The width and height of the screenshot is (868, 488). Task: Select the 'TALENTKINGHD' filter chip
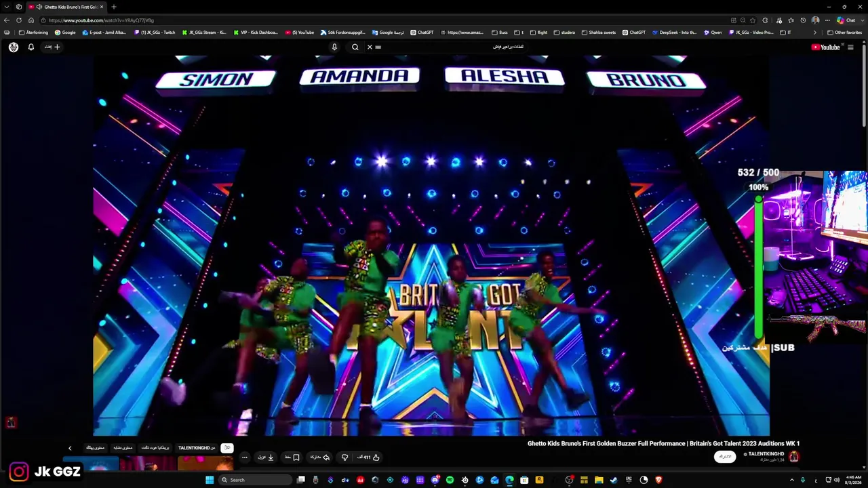197,447
